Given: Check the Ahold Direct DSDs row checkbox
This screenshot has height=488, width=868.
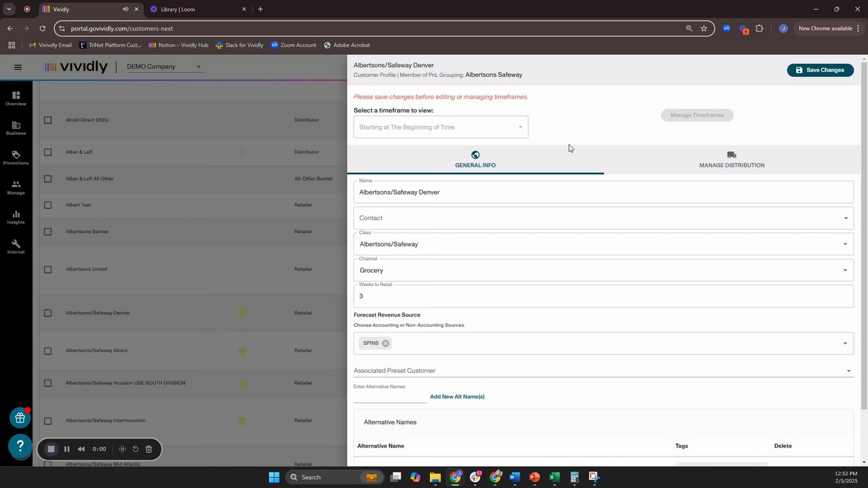Looking at the screenshot, I should click(x=47, y=120).
